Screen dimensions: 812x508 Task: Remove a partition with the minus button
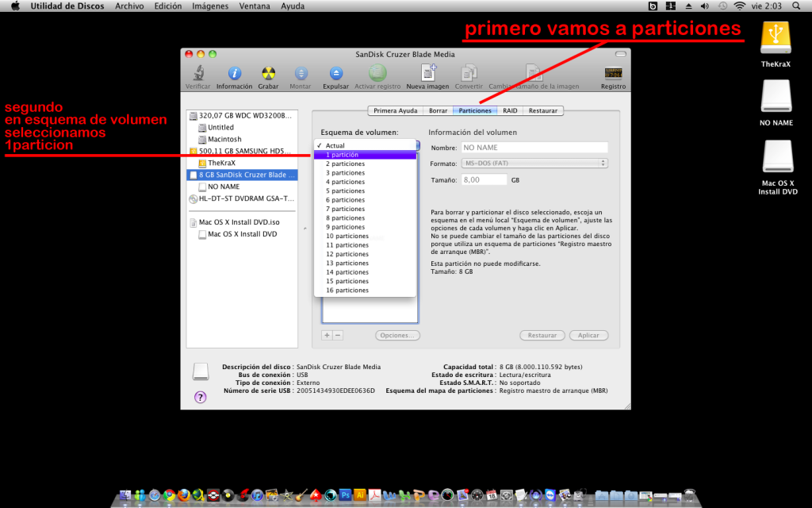coord(338,336)
